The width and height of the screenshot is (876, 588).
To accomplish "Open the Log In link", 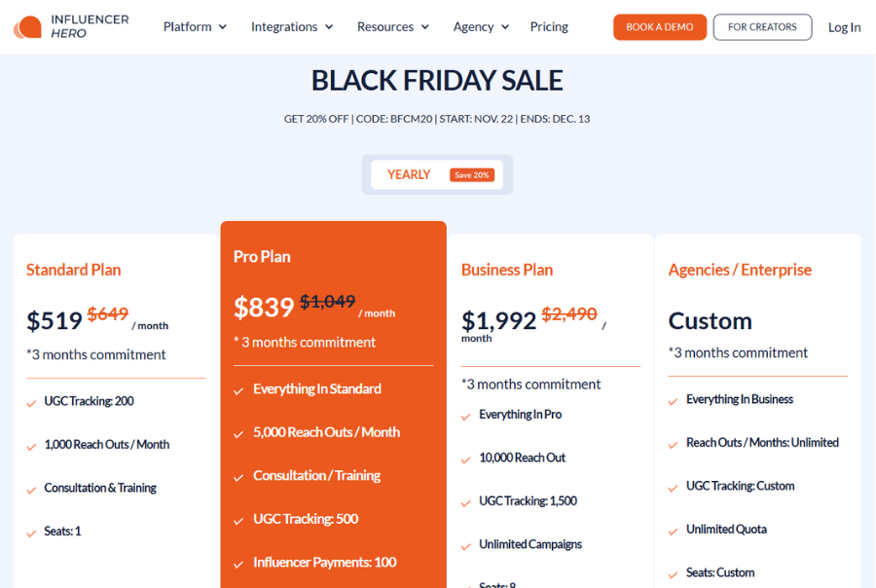I will pos(844,27).
